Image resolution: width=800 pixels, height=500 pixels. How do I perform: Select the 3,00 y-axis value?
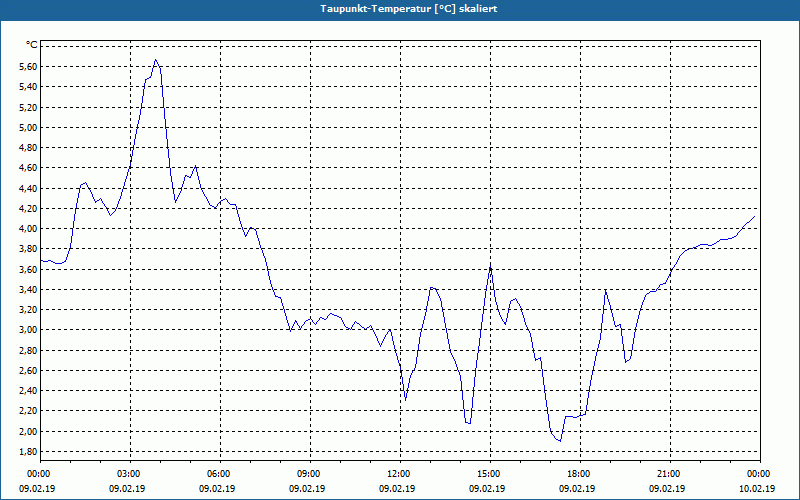pyautogui.click(x=29, y=330)
